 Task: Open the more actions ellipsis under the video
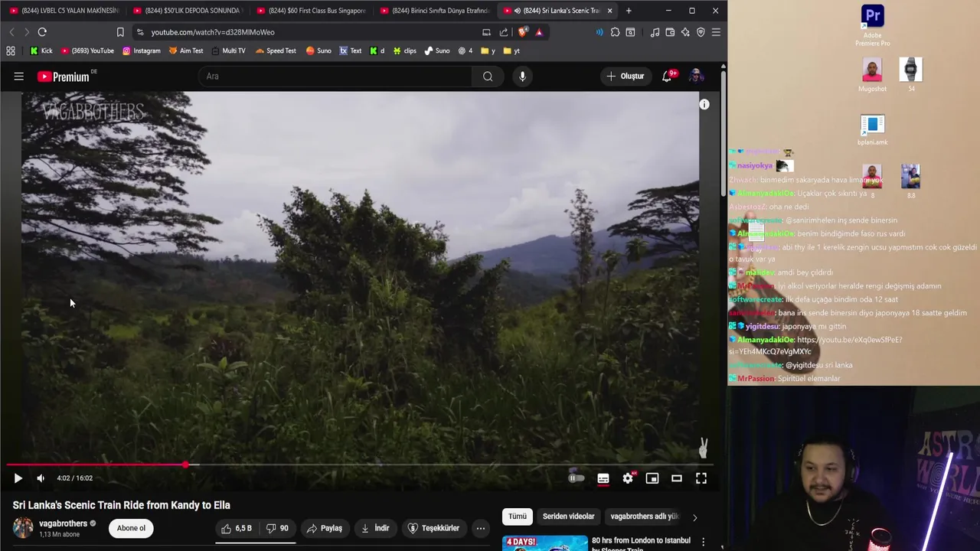(481, 528)
